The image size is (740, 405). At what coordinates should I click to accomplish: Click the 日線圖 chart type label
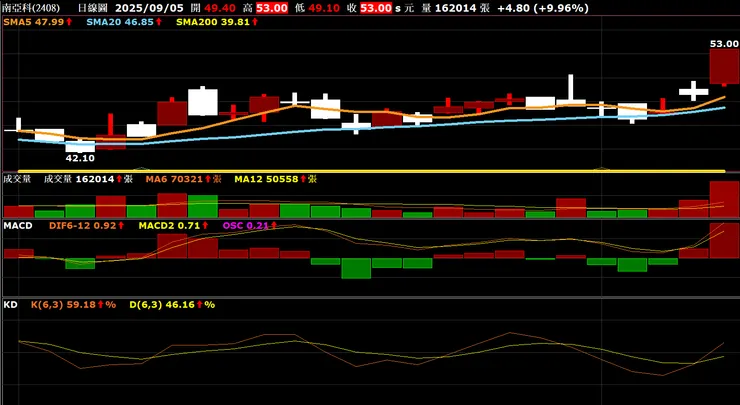point(92,8)
